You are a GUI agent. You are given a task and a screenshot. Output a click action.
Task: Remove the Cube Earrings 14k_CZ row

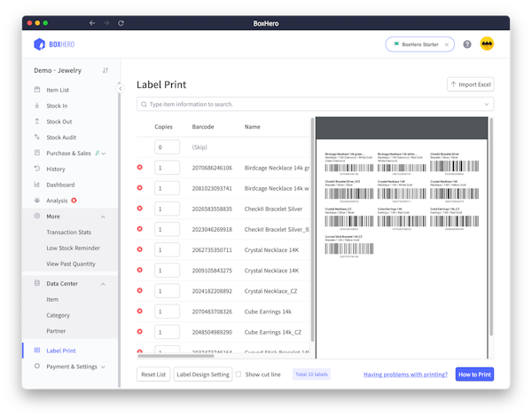tap(140, 332)
